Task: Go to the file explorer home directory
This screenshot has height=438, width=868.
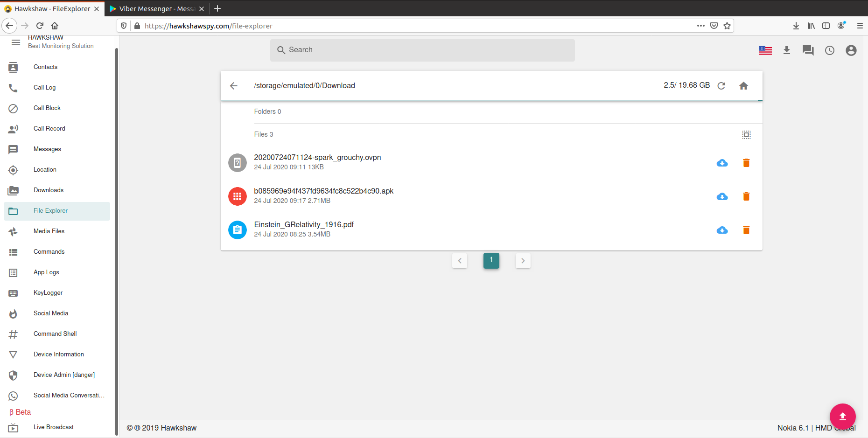Action: click(744, 86)
